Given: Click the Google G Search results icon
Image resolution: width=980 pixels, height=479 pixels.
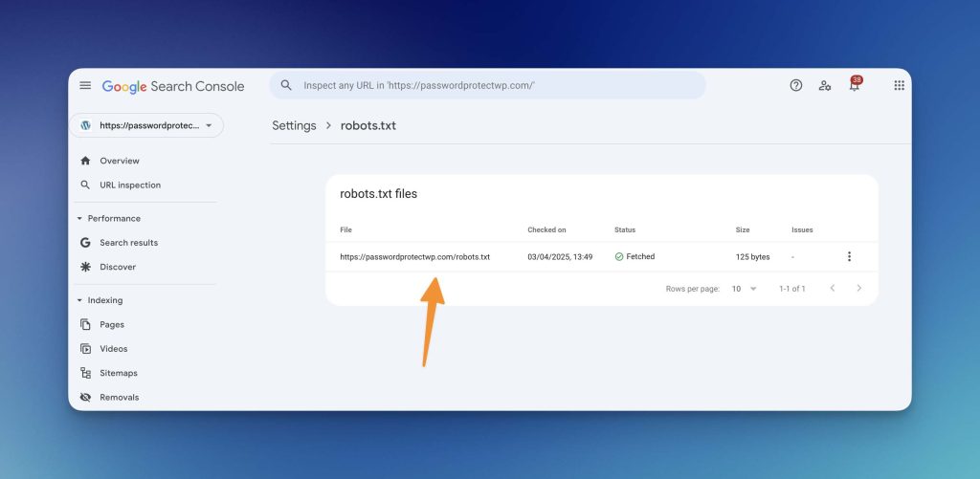Looking at the screenshot, I should click(x=85, y=242).
